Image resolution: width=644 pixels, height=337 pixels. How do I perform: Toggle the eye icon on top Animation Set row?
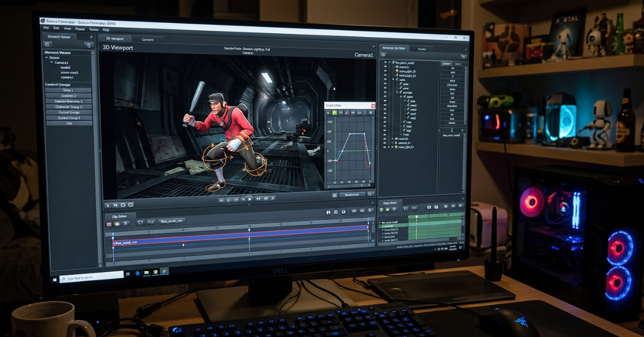click(385, 62)
